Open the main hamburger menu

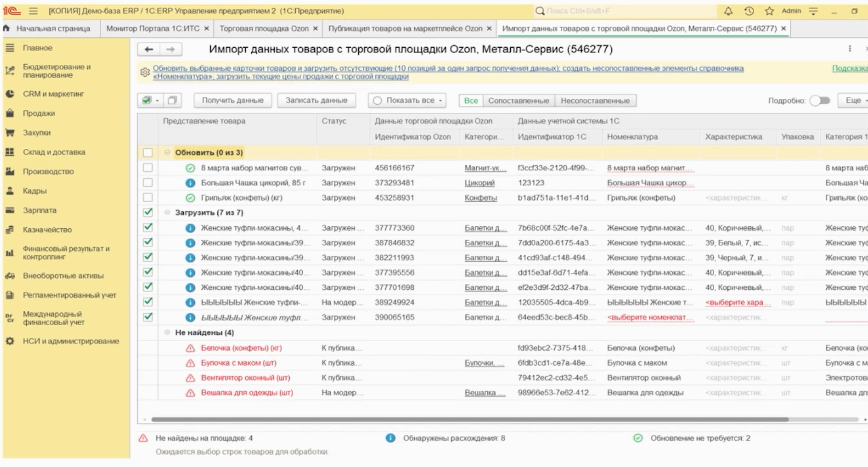click(33, 11)
